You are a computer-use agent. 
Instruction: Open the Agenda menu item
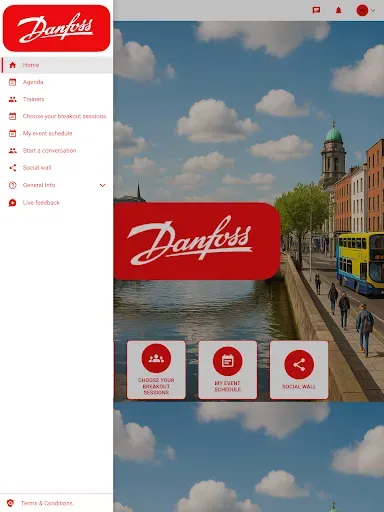(57, 82)
